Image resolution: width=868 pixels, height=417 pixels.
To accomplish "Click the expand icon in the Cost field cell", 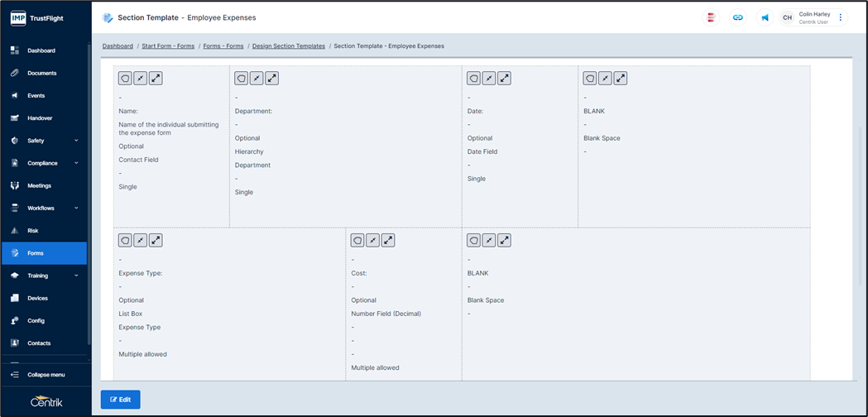I will point(388,241).
